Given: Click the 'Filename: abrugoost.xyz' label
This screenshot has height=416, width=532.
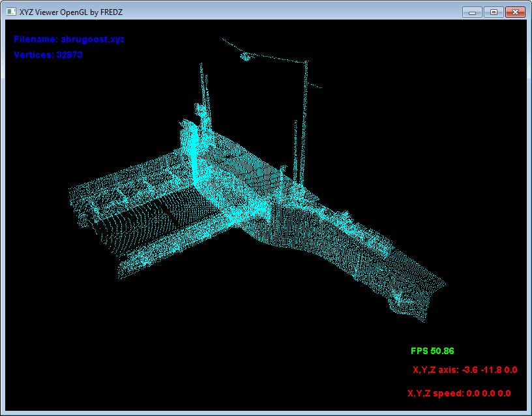Looking at the screenshot, I should 68,39.
